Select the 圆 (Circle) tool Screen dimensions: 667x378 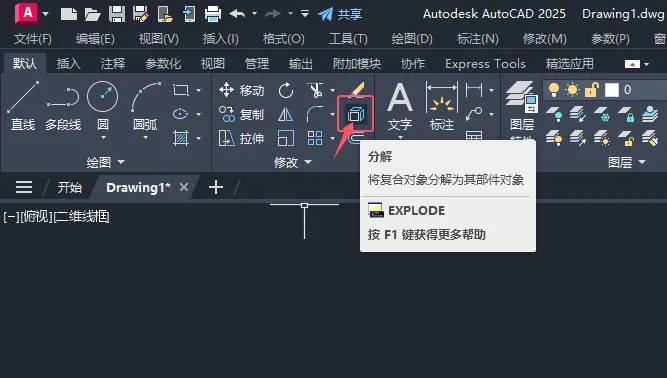[x=103, y=106]
